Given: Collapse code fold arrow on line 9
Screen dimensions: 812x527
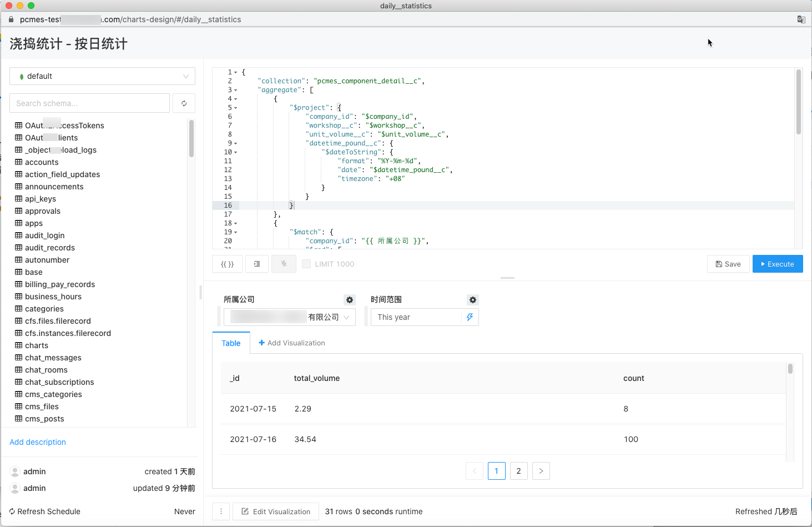Looking at the screenshot, I should (236, 143).
